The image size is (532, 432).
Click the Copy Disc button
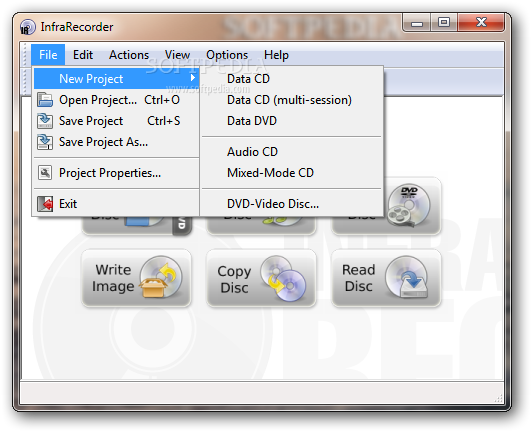(261, 278)
